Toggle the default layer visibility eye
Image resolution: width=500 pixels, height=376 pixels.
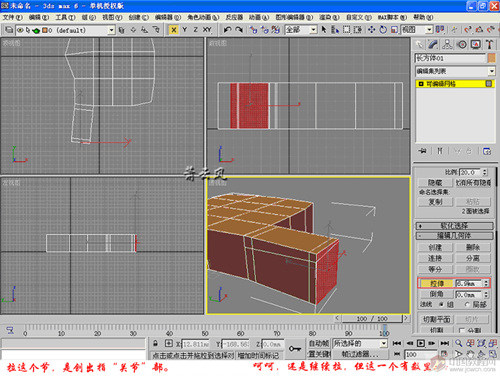[x=20, y=30]
